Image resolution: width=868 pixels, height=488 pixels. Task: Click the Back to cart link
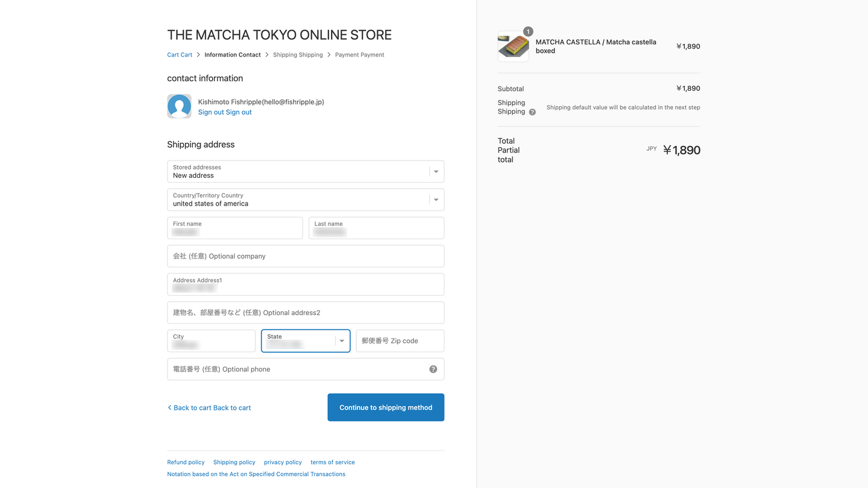click(209, 407)
